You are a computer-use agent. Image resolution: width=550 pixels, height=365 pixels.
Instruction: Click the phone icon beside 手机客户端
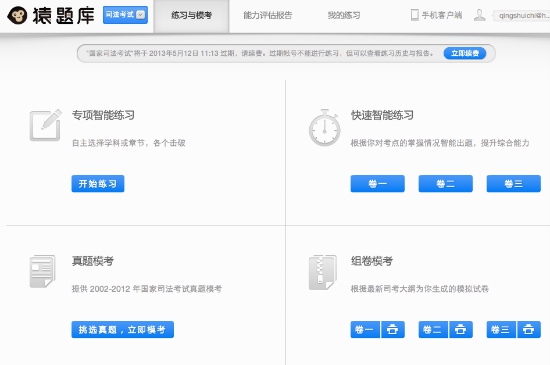[415, 15]
